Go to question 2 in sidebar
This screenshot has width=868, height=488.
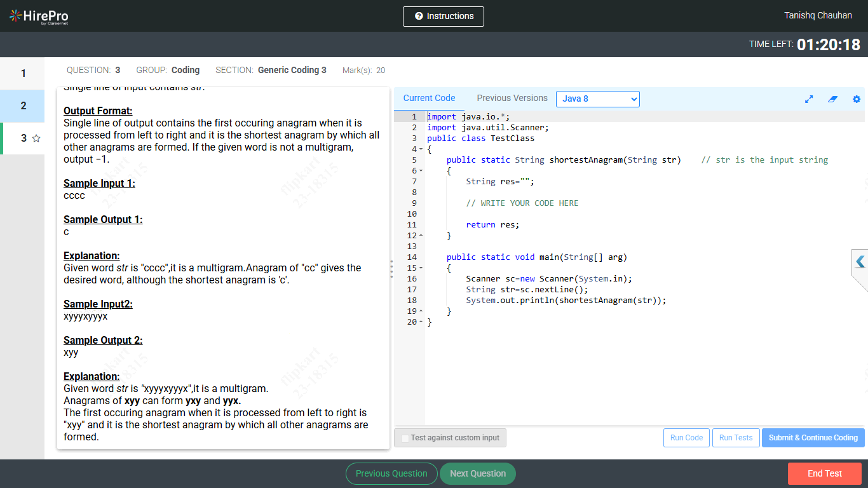pyautogui.click(x=22, y=105)
